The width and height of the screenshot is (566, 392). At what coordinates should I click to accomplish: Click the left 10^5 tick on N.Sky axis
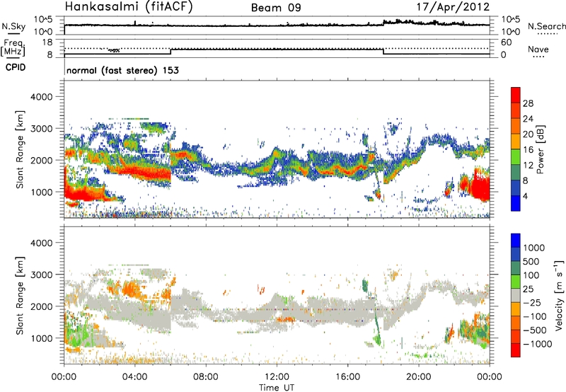tap(44, 19)
